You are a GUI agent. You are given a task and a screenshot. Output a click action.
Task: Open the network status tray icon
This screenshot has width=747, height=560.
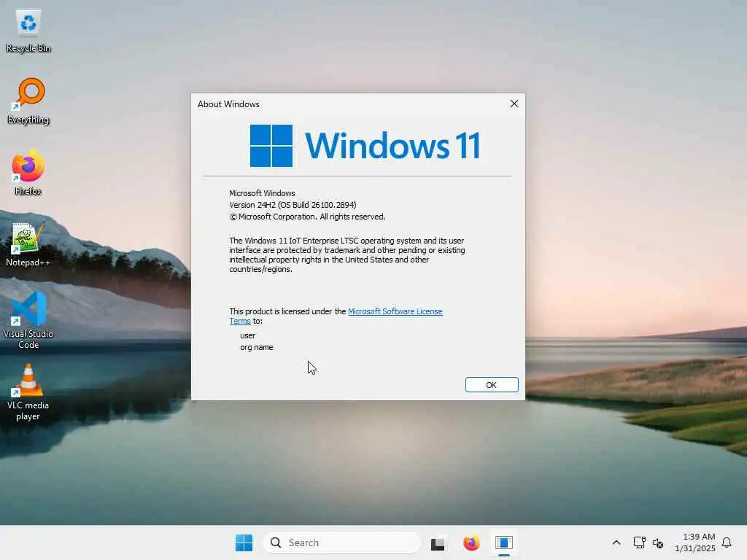pos(639,542)
